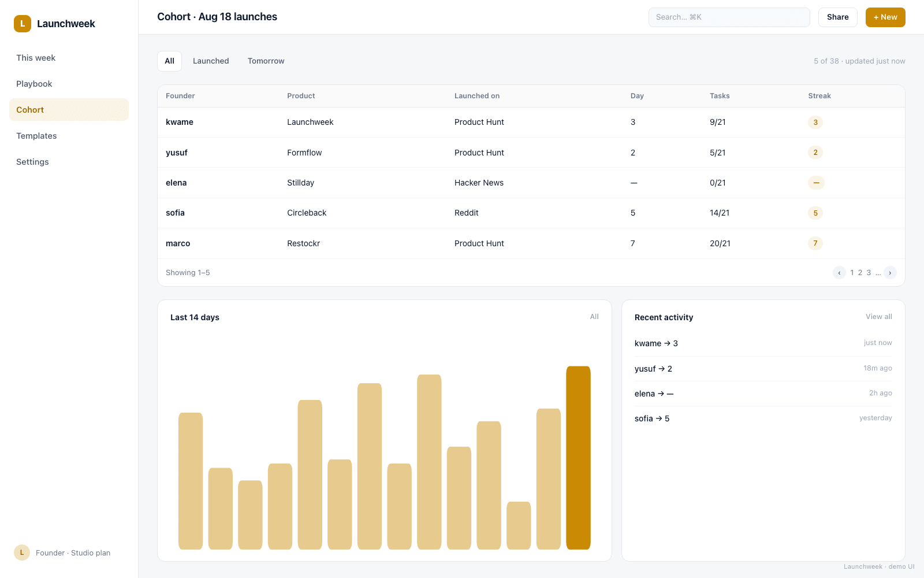This screenshot has width=924, height=578.
Task: Open activity entry sofia → 5
Action: coord(763,418)
